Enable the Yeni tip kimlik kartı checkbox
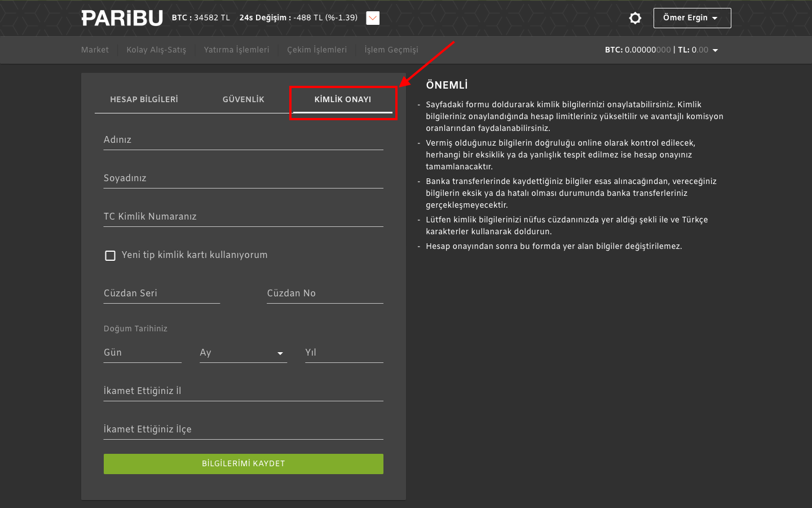This screenshot has height=508, width=812. (110, 256)
